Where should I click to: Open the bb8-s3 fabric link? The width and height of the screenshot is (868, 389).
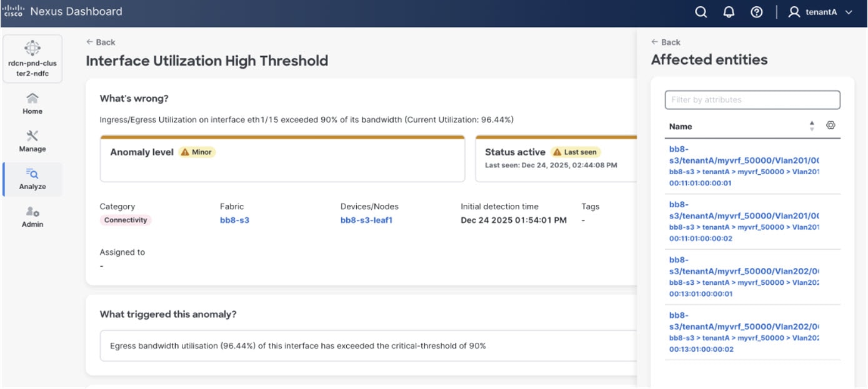click(234, 220)
